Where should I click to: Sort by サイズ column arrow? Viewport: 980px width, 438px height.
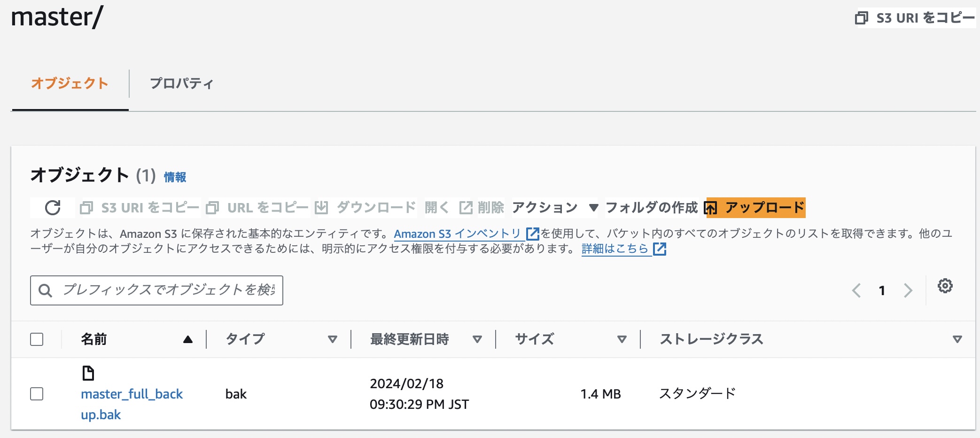click(x=622, y=339)
